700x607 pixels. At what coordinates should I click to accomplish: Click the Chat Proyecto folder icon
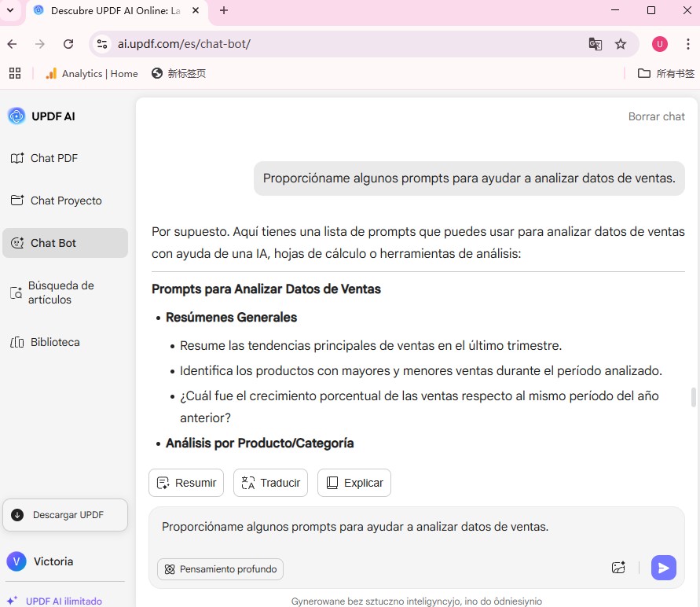[x=17, y=200]
